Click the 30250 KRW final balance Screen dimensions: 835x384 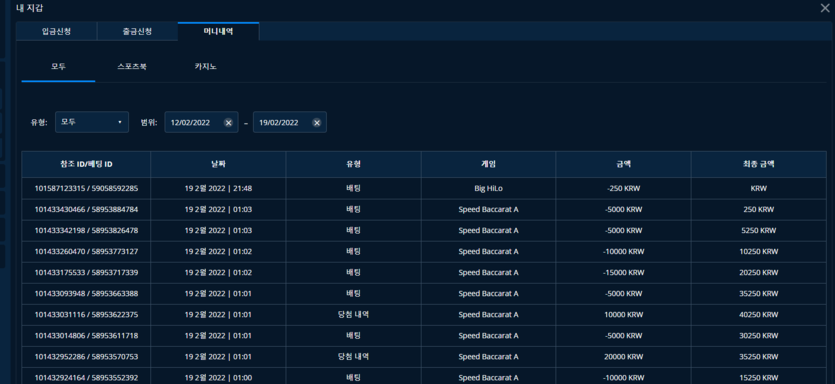(759, 336)
